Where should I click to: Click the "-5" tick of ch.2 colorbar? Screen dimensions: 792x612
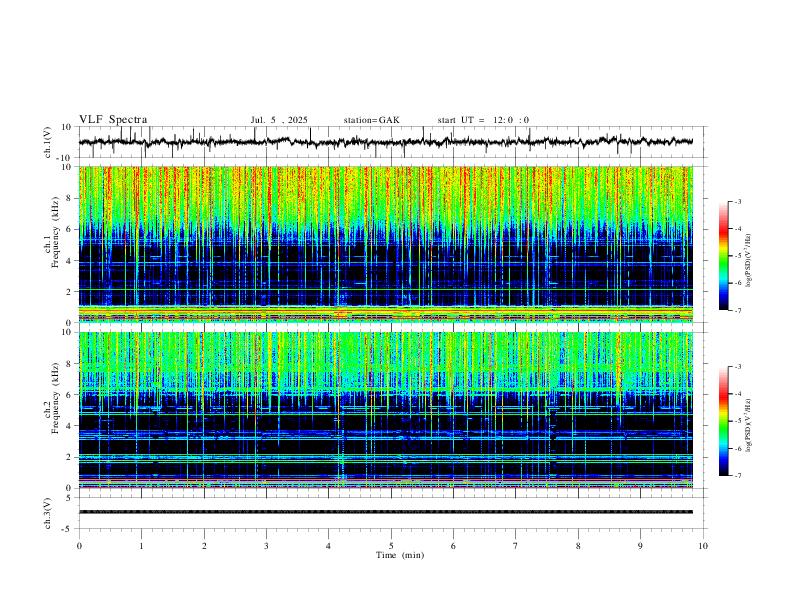tap(738, 421)
